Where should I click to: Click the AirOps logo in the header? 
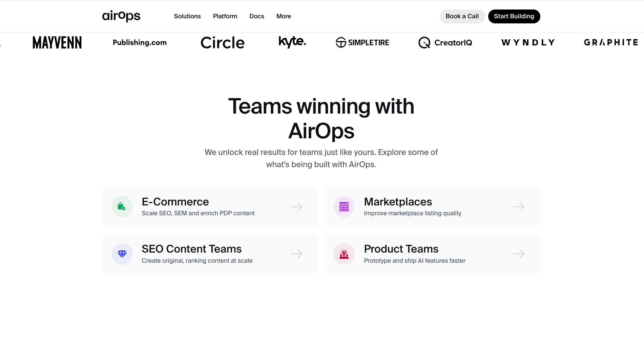coord(121,16)
